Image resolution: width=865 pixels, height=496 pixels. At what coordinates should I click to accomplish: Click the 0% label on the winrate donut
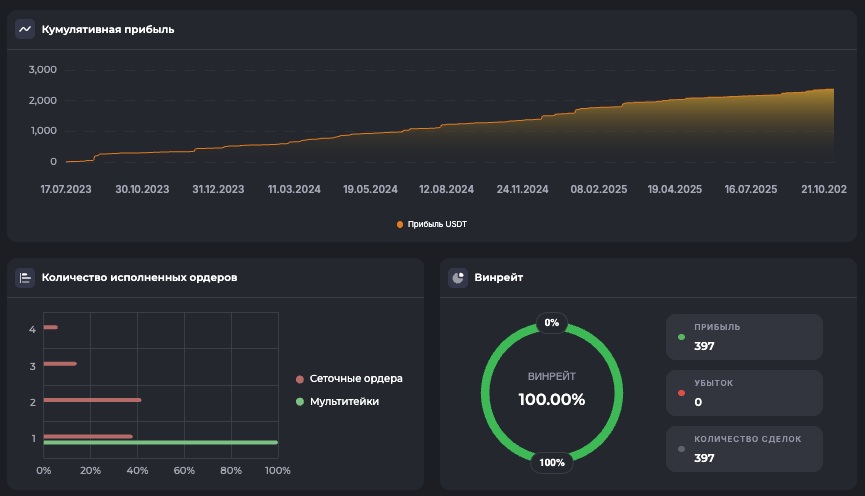tap(552, 323)
